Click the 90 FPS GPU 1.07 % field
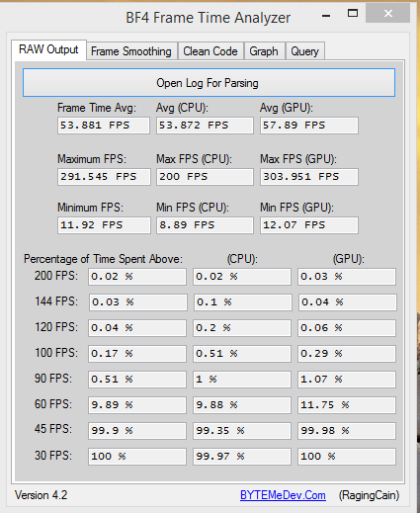 coord(347,380)
